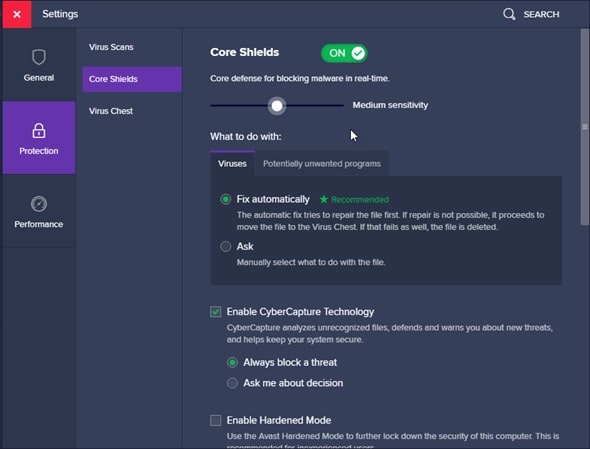Click the sensitivity slider handle
590x449 pixels.
[277, 106]
